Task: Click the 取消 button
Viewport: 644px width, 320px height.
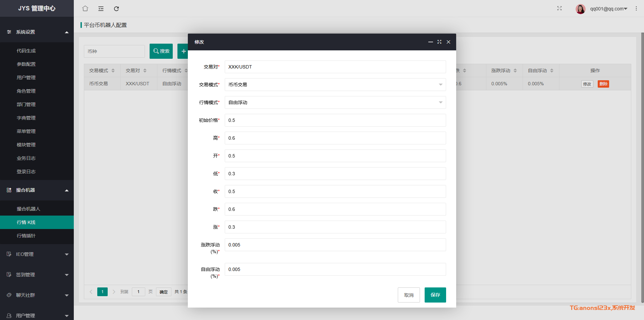Action: tap(409, 295)
